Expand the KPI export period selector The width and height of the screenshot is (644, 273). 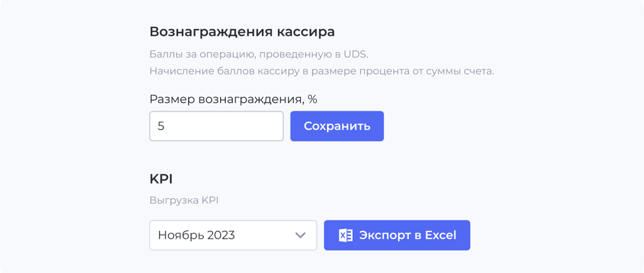(x=233, y=235)
